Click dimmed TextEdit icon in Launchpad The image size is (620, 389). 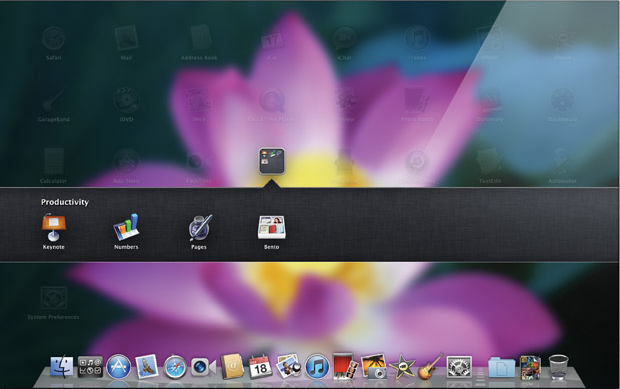[490, 161]
